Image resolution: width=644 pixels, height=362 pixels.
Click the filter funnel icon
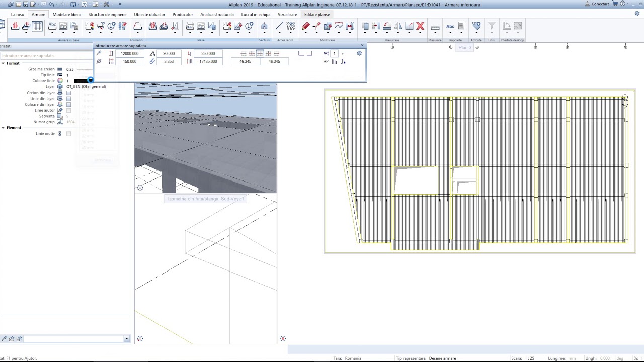[x=492, y=26]
